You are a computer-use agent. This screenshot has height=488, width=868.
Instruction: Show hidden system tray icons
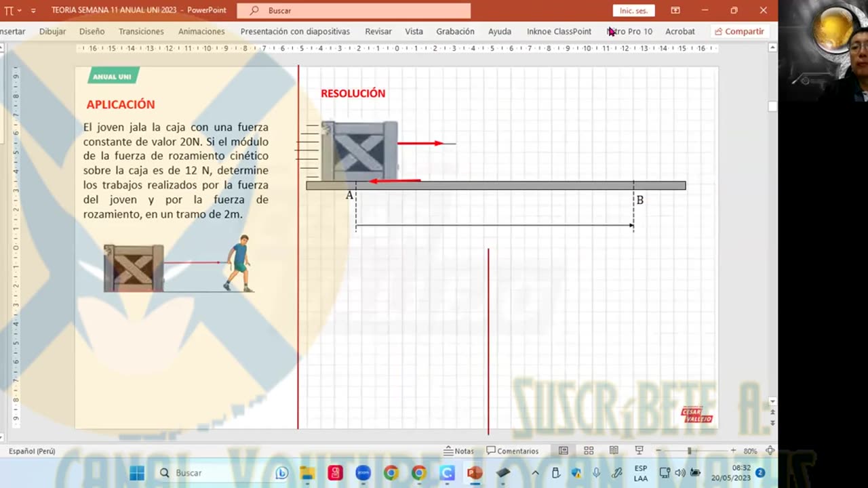click(535, 473)
